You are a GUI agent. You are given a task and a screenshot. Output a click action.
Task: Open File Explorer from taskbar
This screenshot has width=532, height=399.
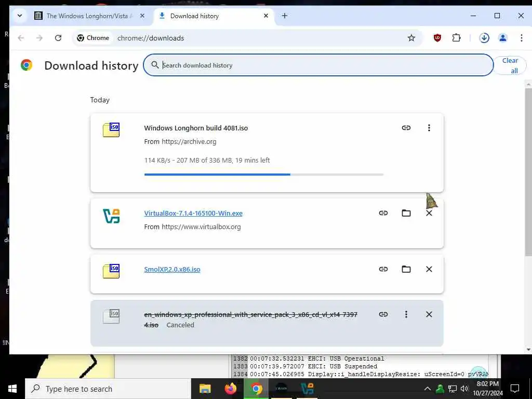click(205, 389)
